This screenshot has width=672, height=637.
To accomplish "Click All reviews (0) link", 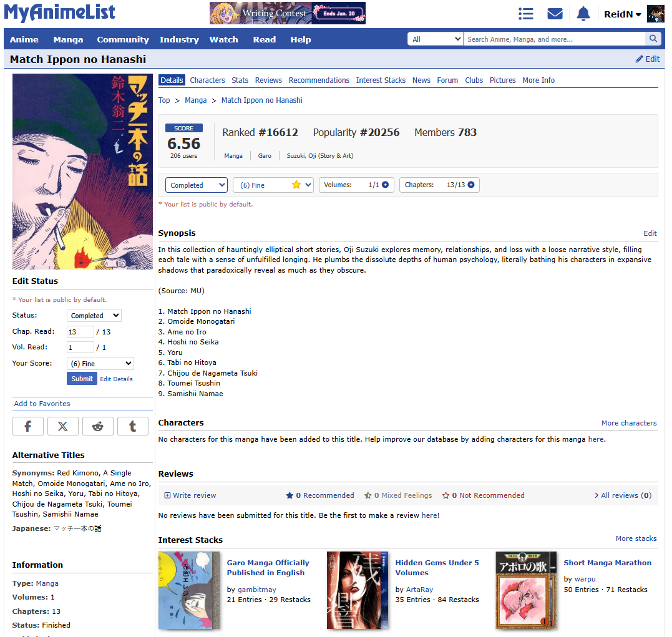I will [x=623, y=495].
